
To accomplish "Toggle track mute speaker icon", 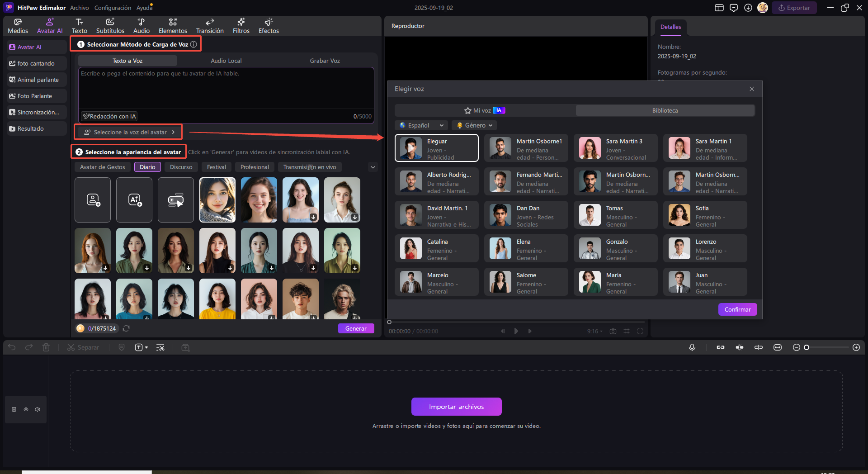I will click(x=38, y=409).
